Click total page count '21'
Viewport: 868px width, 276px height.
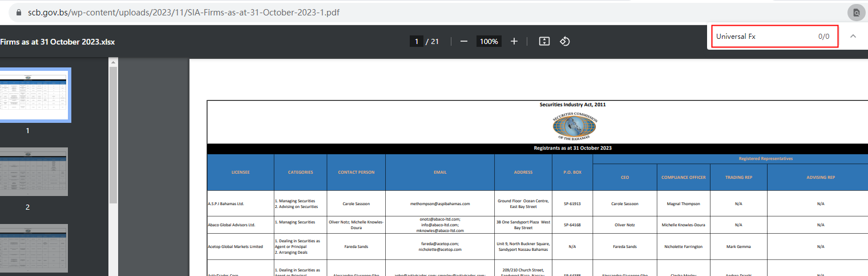click(435, 41)
